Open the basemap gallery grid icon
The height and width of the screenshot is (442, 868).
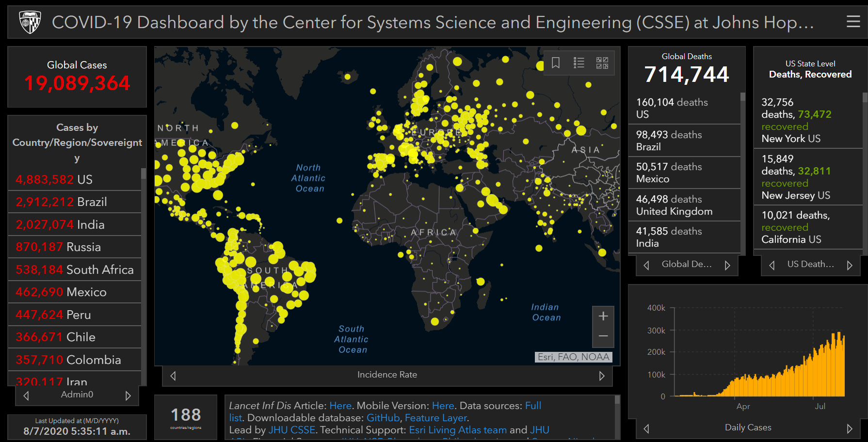[x=602, y=63]
